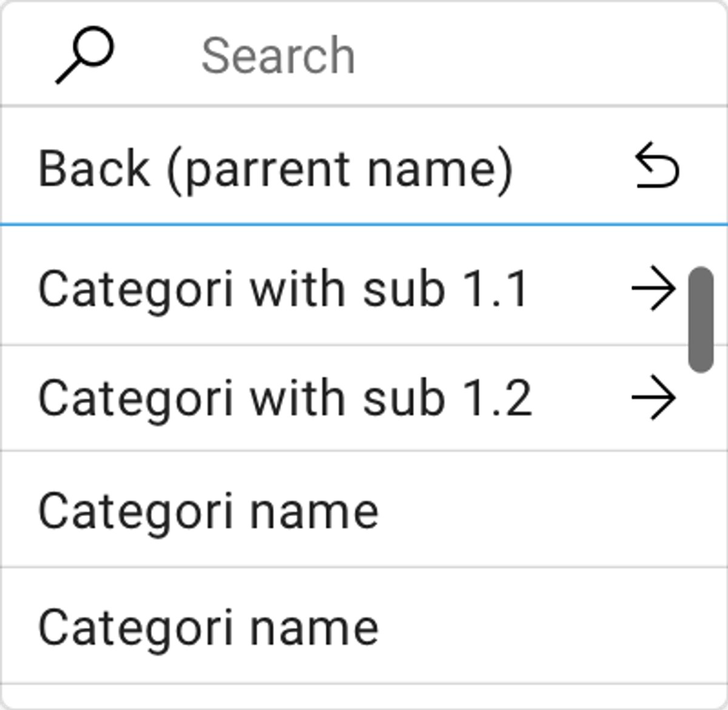Viewport: 728px width, 710px height.
Task: Select "Categori with sub 1.1" entry
Action: pyautogui.click(x=283, y=288)
